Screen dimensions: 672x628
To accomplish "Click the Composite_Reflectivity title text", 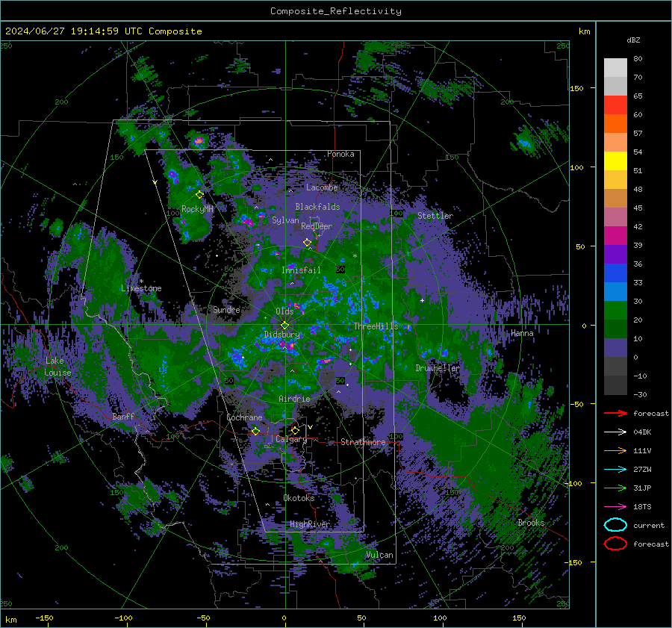I will [336, 11].
